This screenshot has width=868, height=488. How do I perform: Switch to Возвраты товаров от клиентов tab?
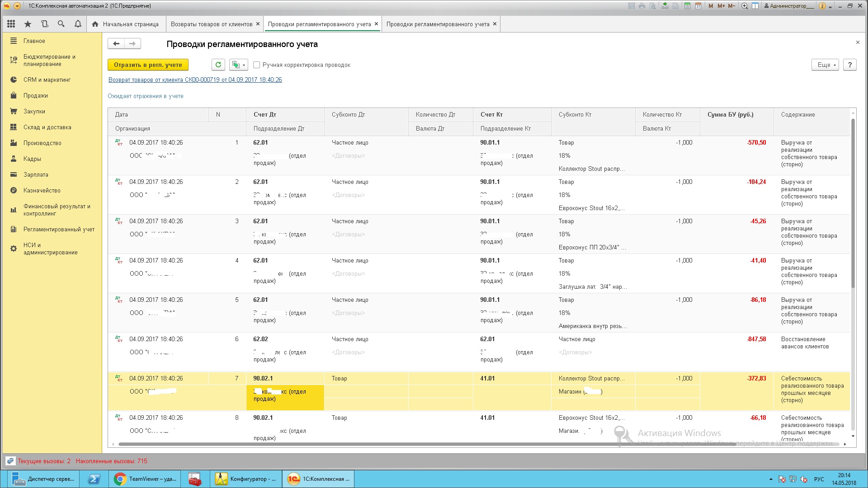pyautogui.click(x=211, y=24)
